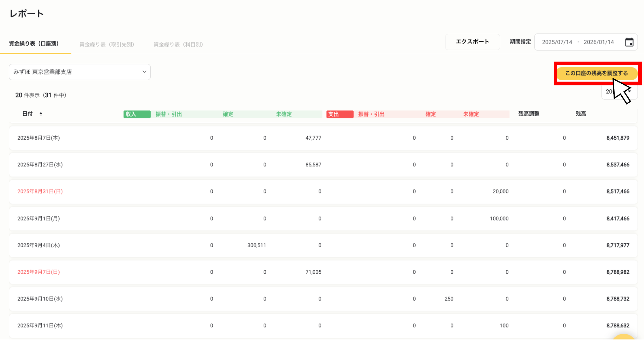644x340 pixels.
Task: Click the 残高 column header
Action: click(581, 114)
